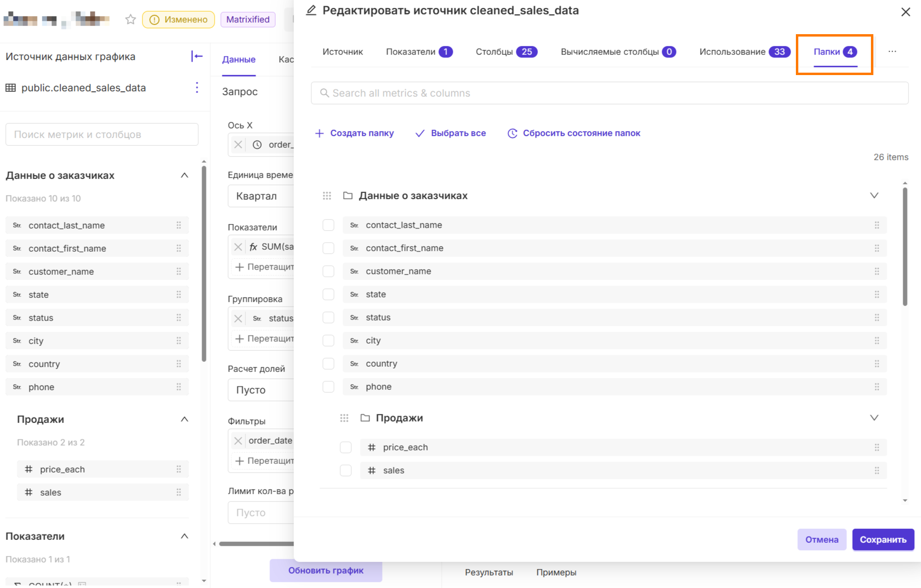Grab the drag handle of Данные о заказчиках folder
Screen dimensions: 921x588
click(327, 196)
